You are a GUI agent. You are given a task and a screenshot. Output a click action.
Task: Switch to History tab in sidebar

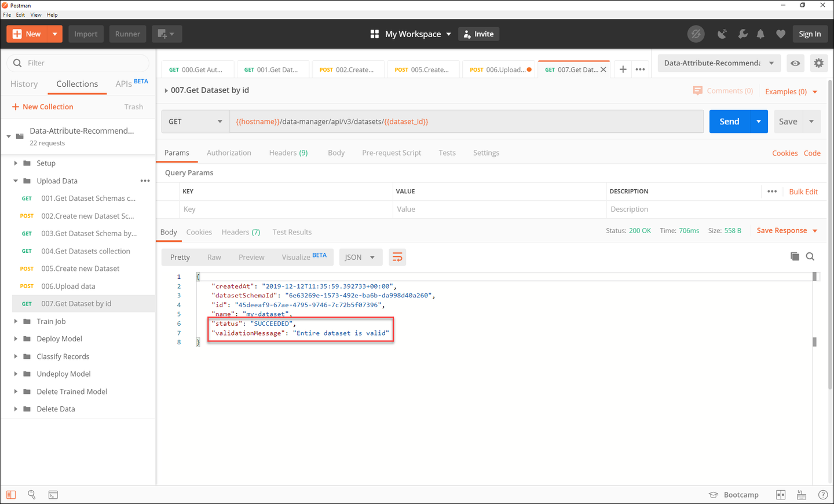[24, 84]
